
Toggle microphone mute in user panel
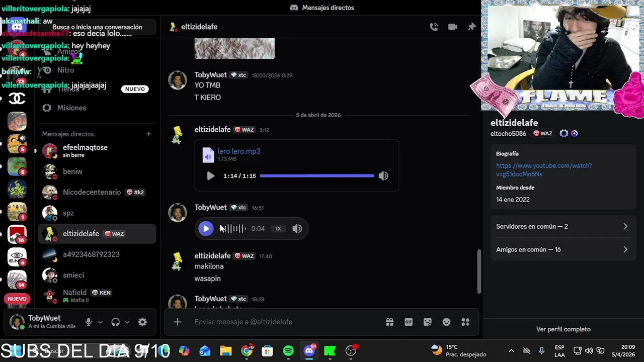point(89,322)
